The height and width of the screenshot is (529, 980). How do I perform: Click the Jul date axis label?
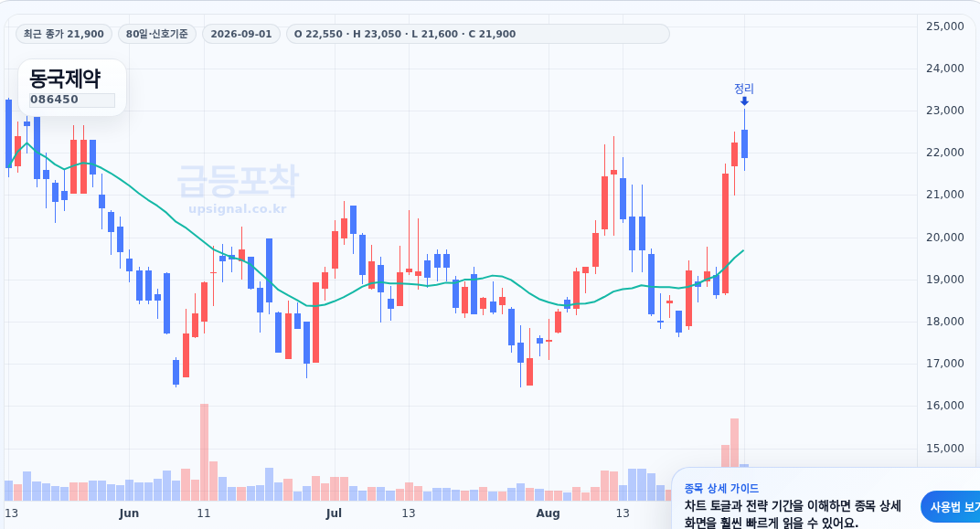[334, 513]
